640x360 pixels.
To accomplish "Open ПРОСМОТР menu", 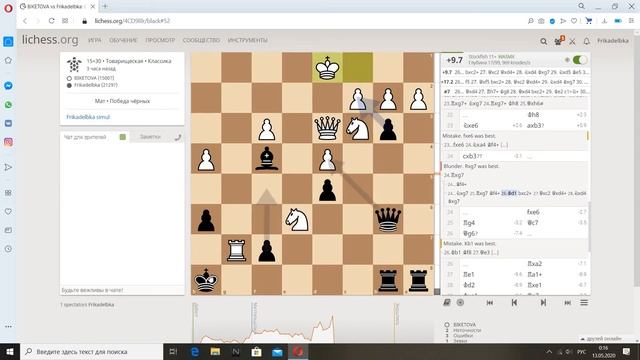I will coord(160,40).
